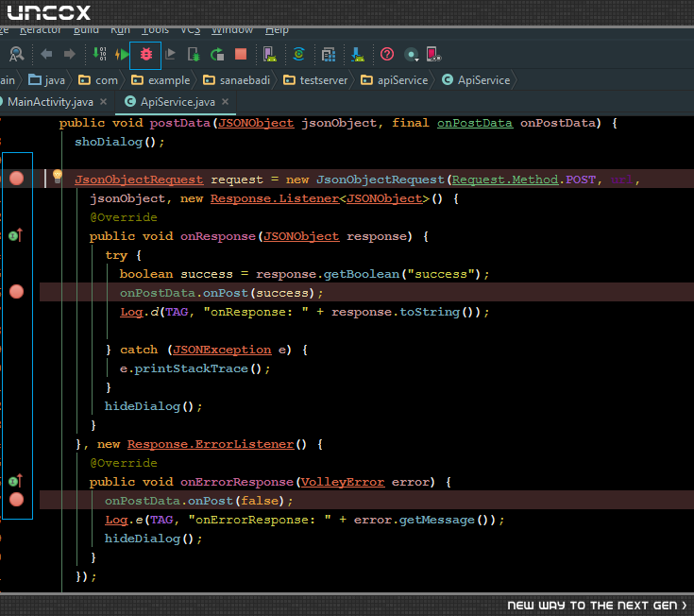Click the error.getMessage() call

click(424, 520)
